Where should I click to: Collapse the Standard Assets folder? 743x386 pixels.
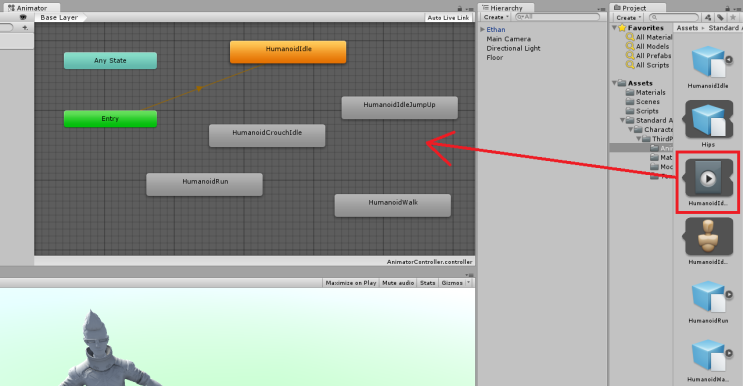[622, 120]
